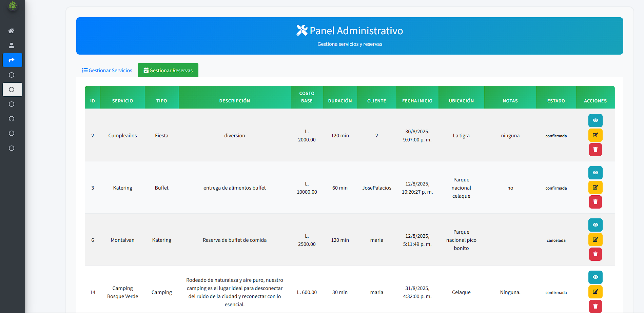Click the delete button for reservation ID 14
This screenshot has height=313, width=644.
tap(595, 306)
